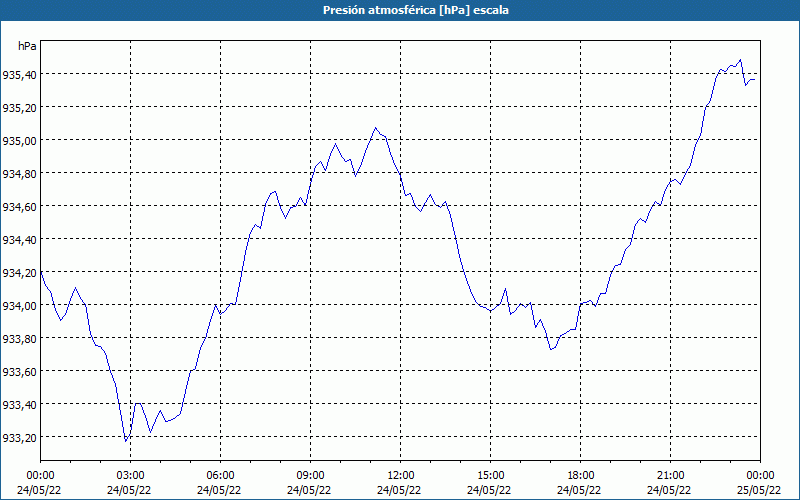
Task: Click the 25/05/22 date label
Action: pyautogui.click(x=759, y=490)
